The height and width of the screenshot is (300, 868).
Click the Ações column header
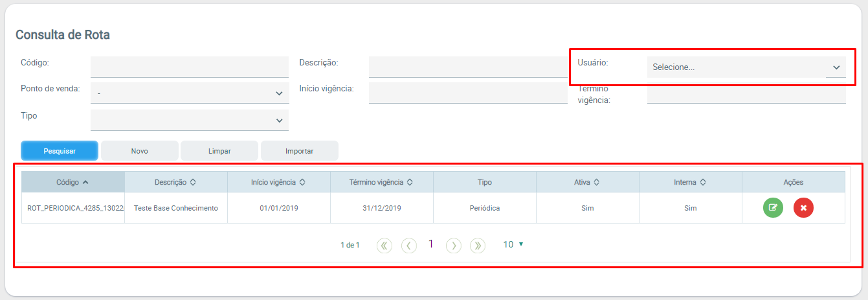point(794,182)
